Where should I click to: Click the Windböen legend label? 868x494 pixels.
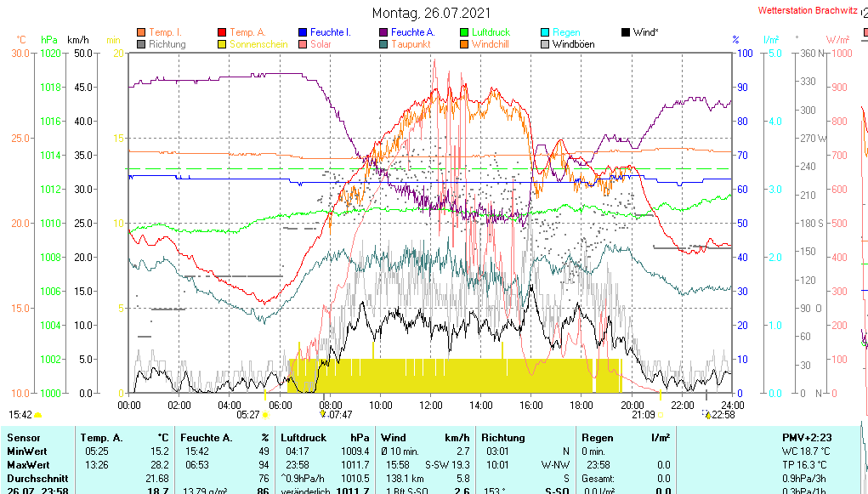coord(573,44)
